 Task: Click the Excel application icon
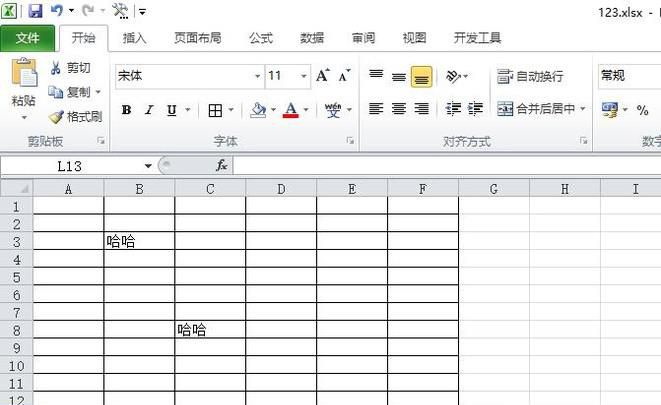pos(9,11)
